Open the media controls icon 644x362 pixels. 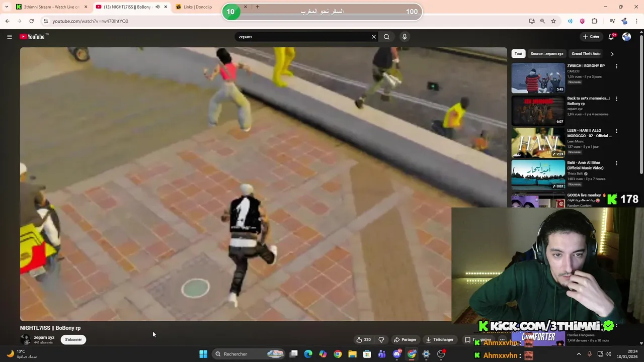[x=612, y=21]
